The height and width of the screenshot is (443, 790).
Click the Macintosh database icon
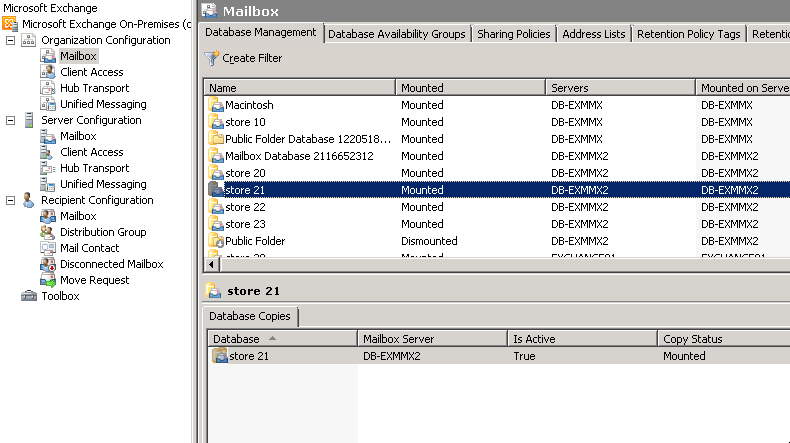tap(215, 105)
